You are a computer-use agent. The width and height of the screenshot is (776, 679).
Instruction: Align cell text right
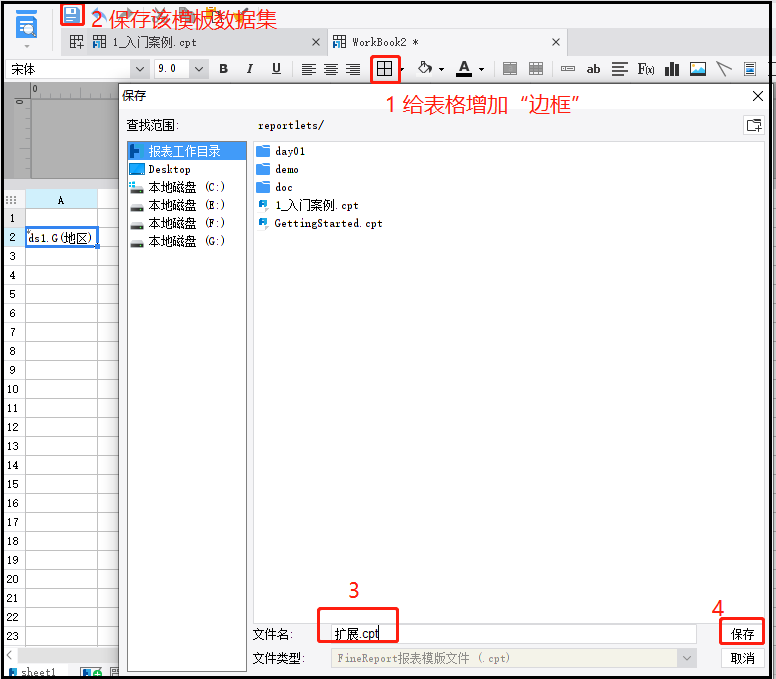tap(353, 69)
